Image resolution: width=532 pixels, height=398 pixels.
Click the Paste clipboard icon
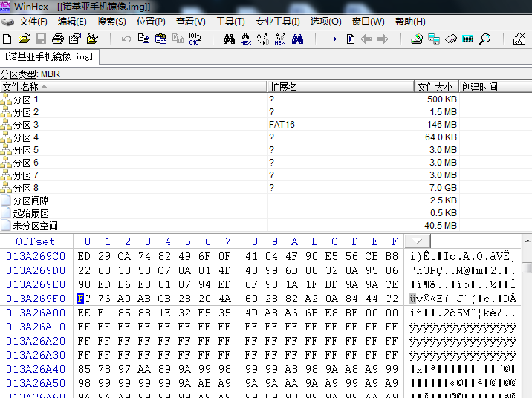point(160,39)
